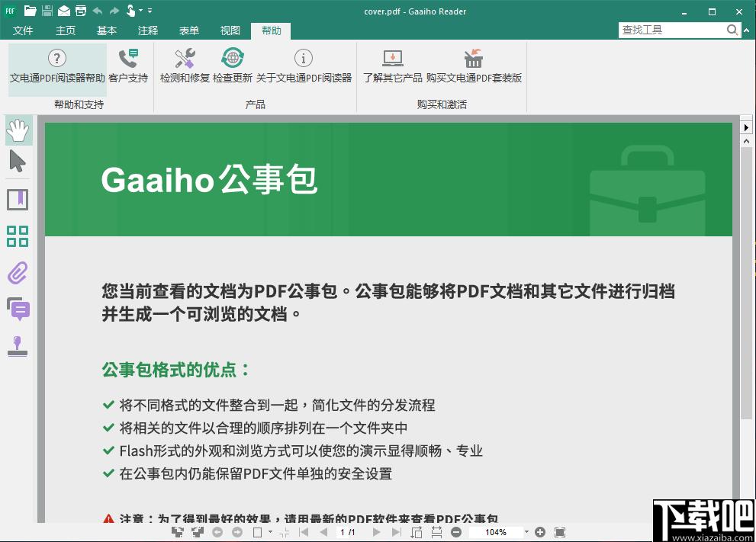This screenshot has width=756, height=542.
Task: Click the zoom out minus button
Action: coord(456,532)
